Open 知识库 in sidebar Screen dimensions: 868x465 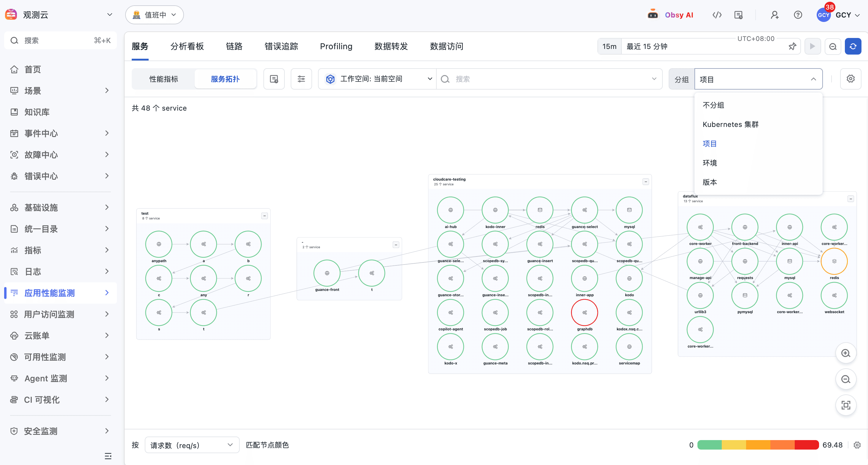click(60, 112)
